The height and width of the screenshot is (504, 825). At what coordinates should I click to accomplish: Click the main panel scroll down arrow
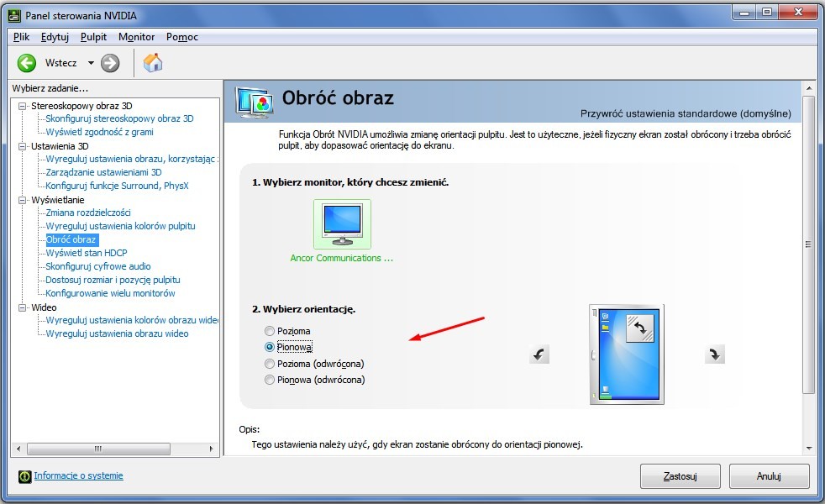click(x=809, y=449)
